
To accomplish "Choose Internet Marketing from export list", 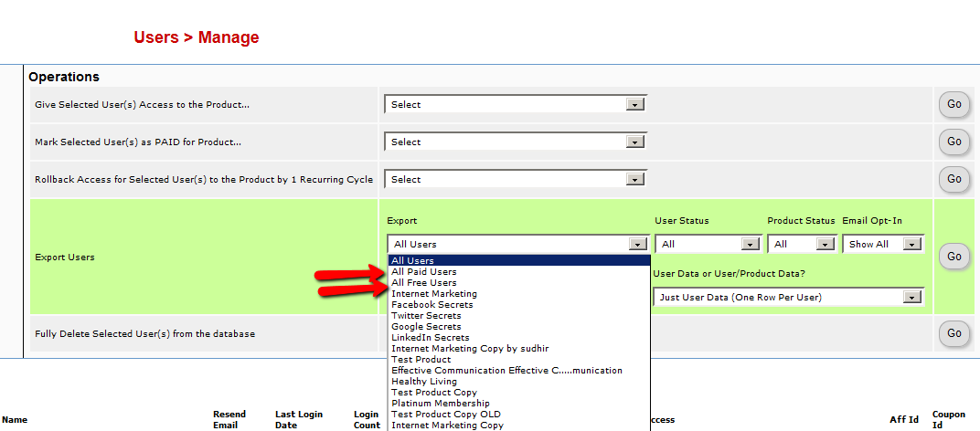I will (434, 294).
